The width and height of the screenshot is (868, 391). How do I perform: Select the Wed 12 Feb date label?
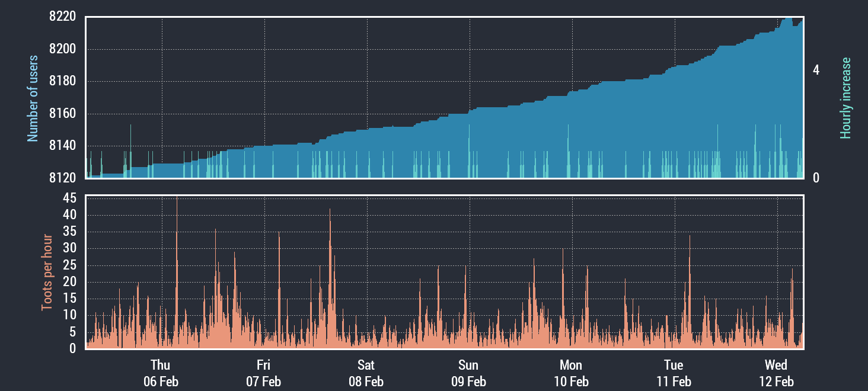[x=776, y=373]
